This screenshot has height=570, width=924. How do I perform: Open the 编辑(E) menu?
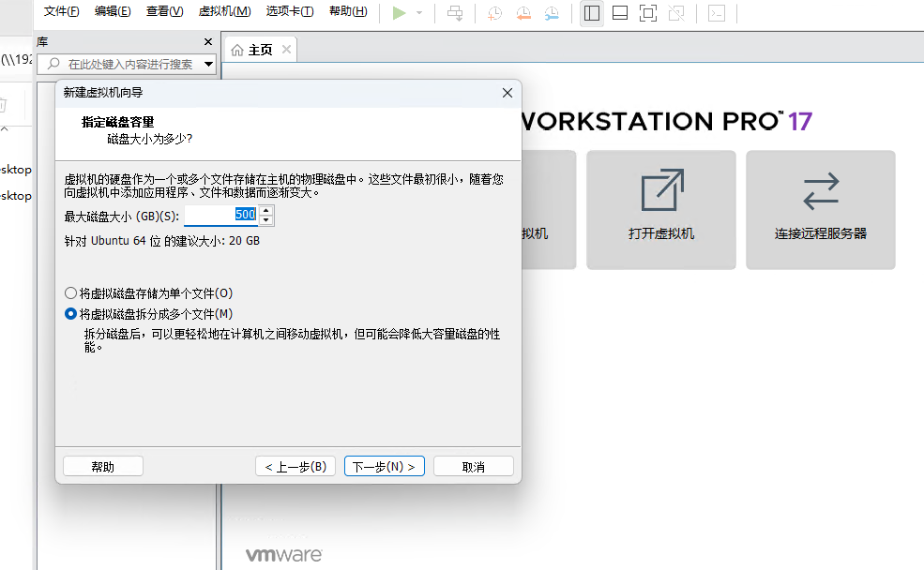point(113,11)
